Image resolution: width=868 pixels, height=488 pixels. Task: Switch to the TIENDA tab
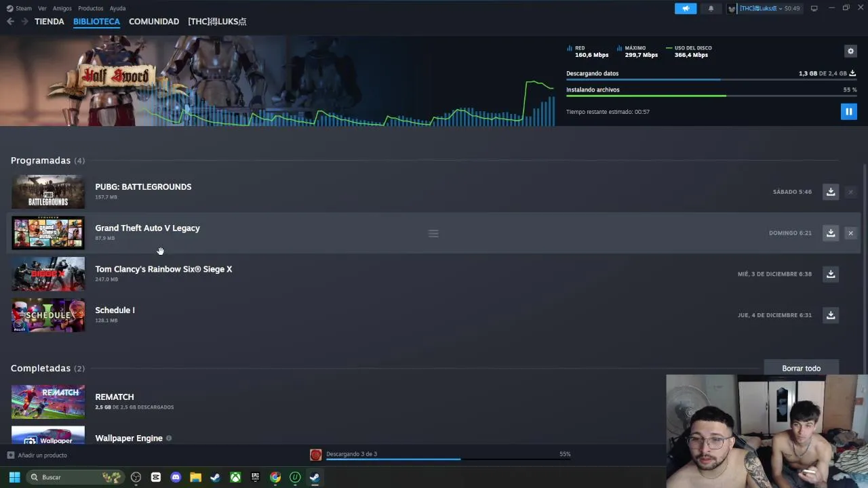pos(50,22)
